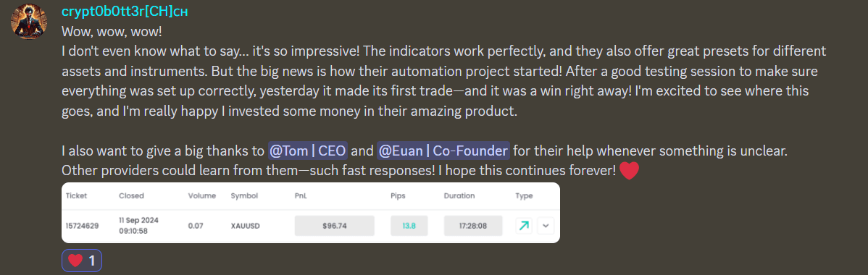Click the $96.74 PnL value box
The height and width of the screenshot is (275, 868).
(x=334, y=226)
